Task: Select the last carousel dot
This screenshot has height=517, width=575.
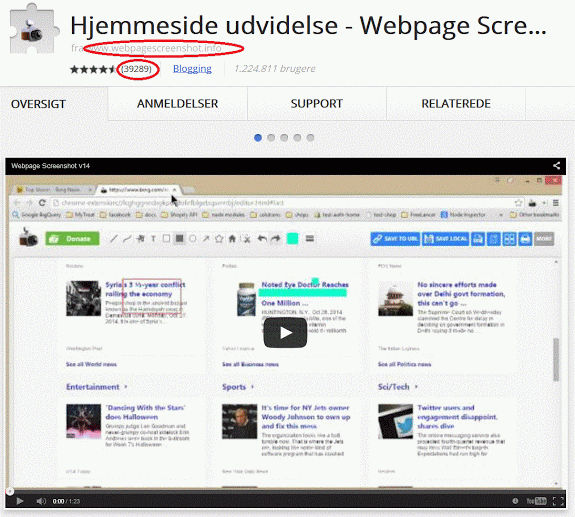Action: point(311,138)
